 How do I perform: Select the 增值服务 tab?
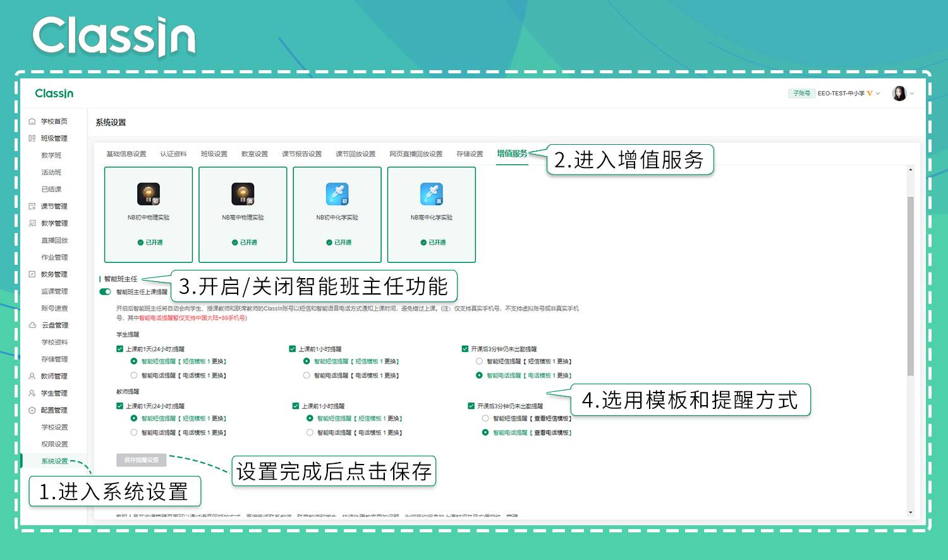(x=512, y=154)
